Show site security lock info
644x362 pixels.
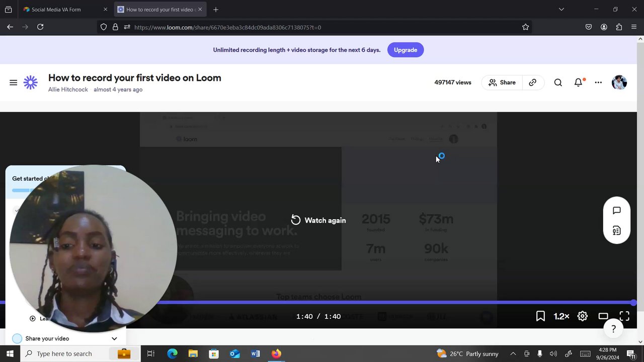click(115, 27)
